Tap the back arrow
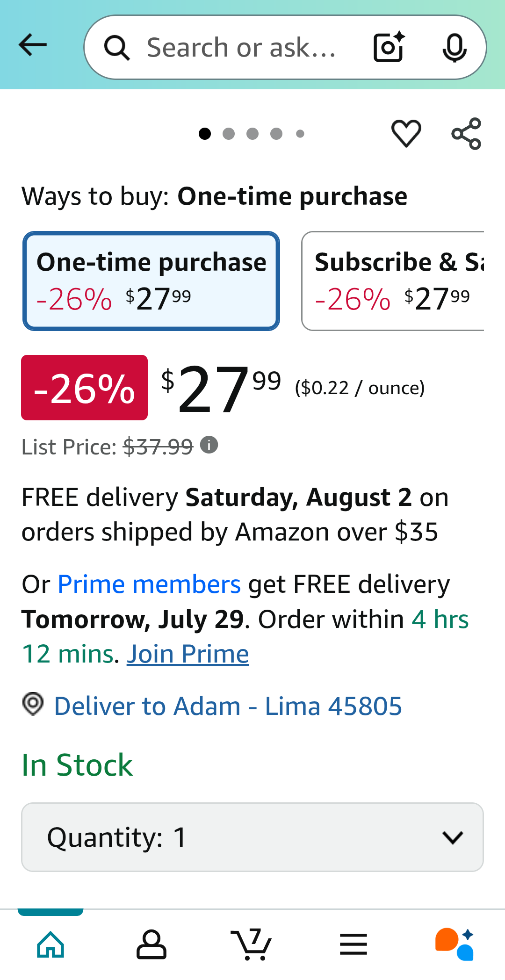The width and height of the screenshot is (505, 980). tap(33, 45)
